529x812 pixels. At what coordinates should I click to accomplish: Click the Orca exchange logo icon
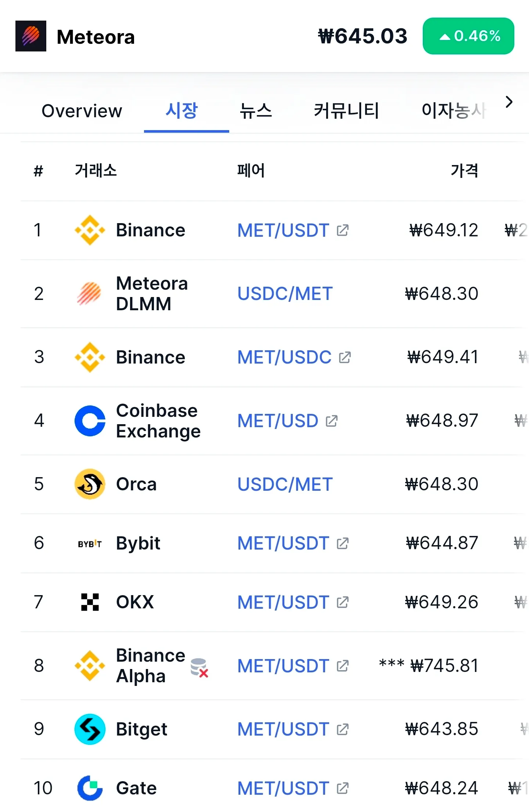coord(90,484)
